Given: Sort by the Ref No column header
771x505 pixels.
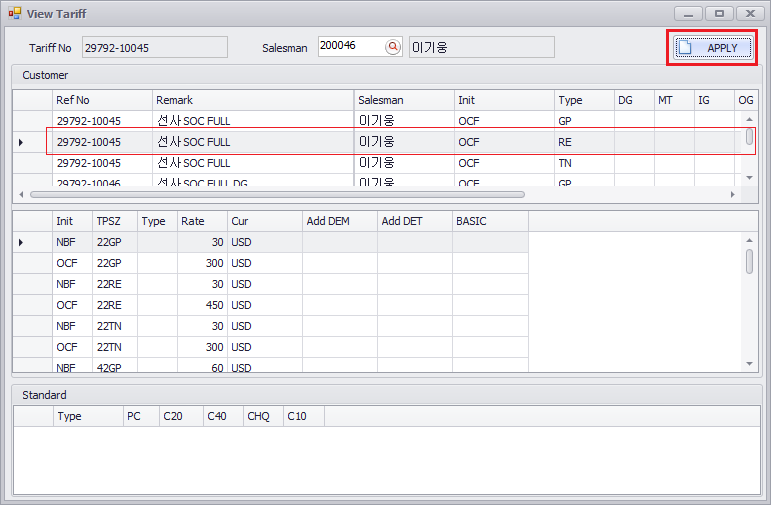Looking at the screenshot, I should (x=102, y=100).
